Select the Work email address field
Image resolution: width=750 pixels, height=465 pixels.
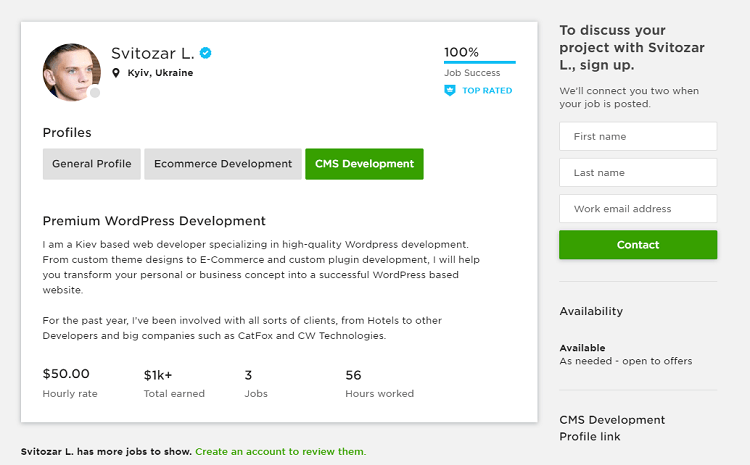tap(638, 209)
